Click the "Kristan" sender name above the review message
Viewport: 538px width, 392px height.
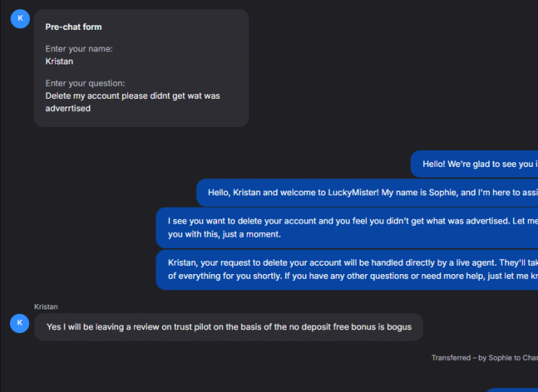[x=46, y=306]
